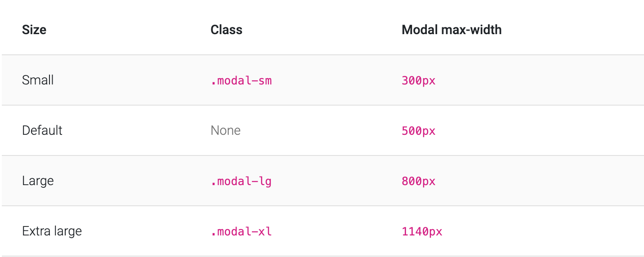The image size is (644, 257).
Task: Select the Large size cell
Action: 38,181
